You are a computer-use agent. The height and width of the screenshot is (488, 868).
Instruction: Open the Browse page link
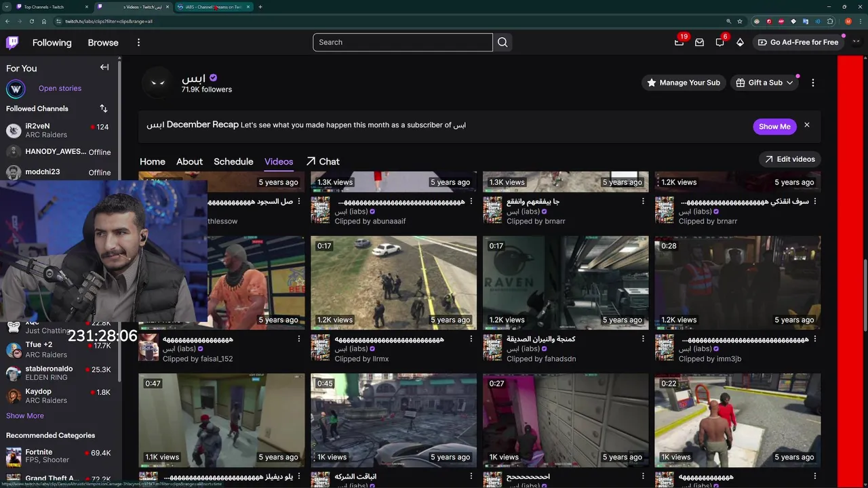coord(103,42)
